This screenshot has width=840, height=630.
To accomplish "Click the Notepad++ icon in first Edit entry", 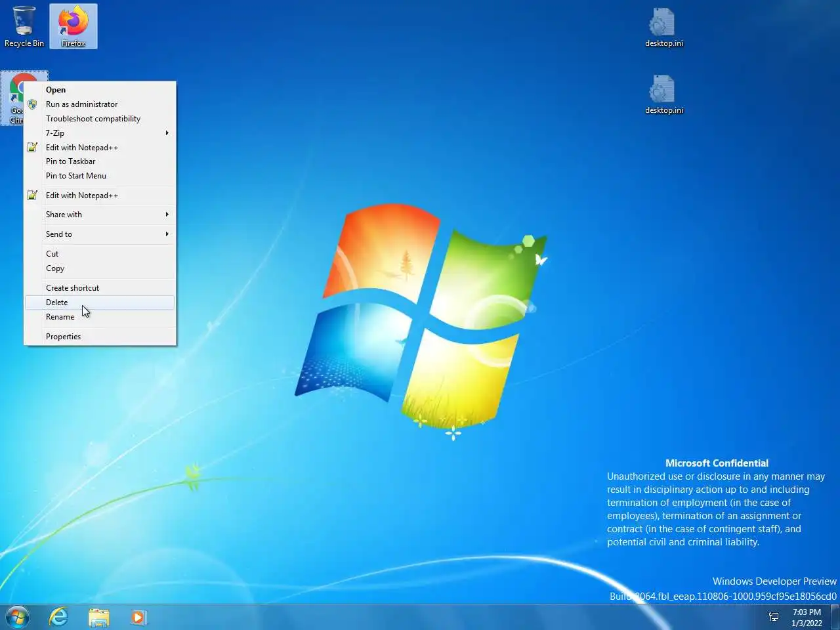I will (x=32, y=148).
